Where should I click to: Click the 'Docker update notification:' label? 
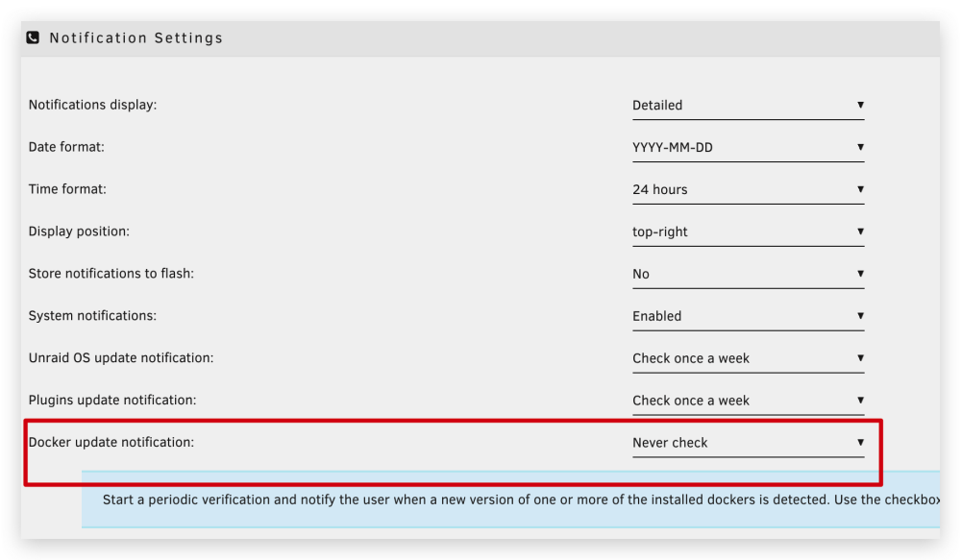click(111, 443)
